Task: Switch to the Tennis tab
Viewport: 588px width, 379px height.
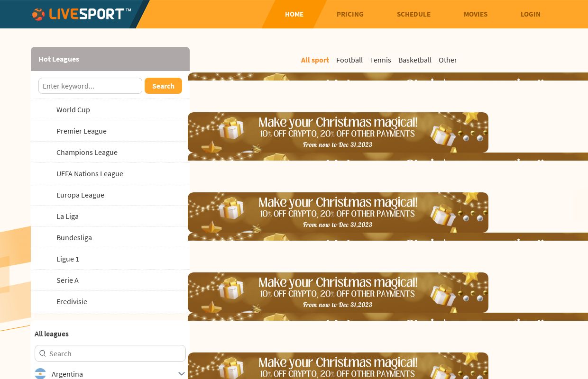Action: [x=380, y=60]
